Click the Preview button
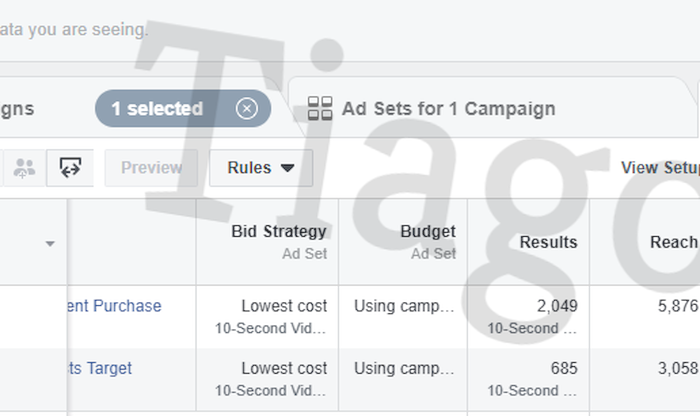 [x=151, y=168]
